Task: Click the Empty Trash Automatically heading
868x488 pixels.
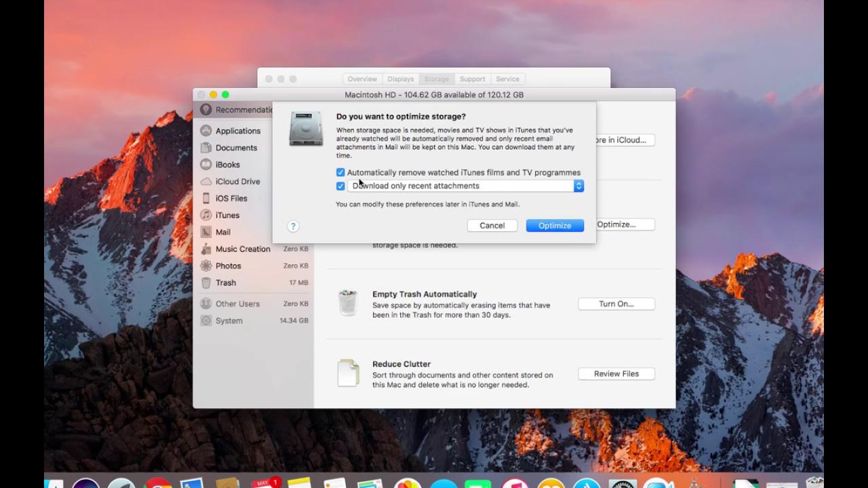Action: pyautogui.click(x=425, y=294)
